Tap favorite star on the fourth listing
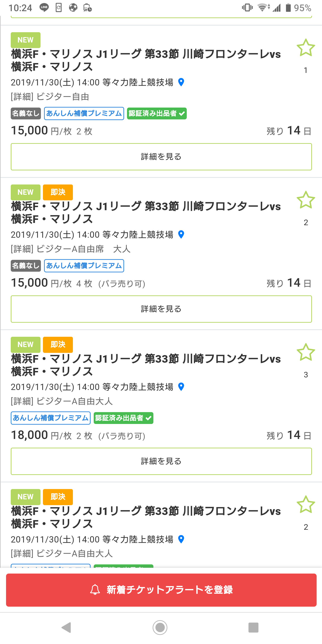 [x=305, y=504]
